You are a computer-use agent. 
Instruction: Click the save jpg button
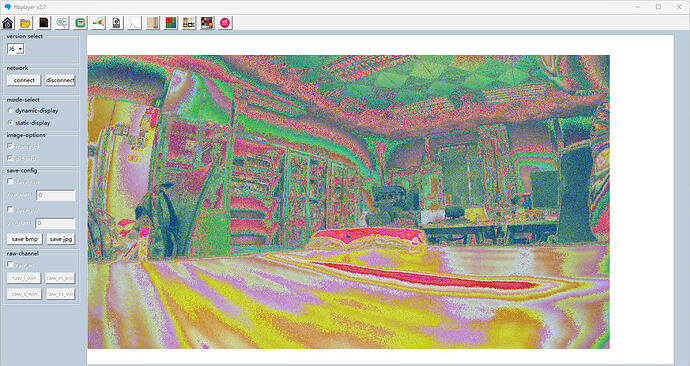(61, 239)
